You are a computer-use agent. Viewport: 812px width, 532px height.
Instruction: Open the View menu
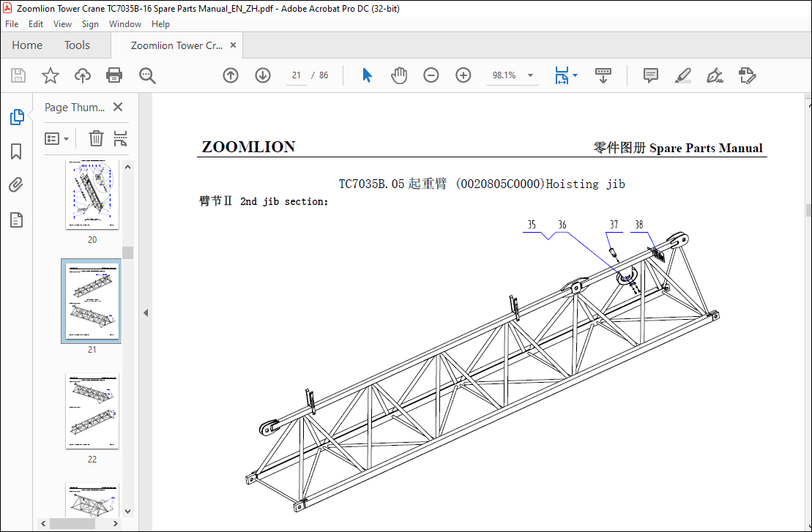(63, 24)
